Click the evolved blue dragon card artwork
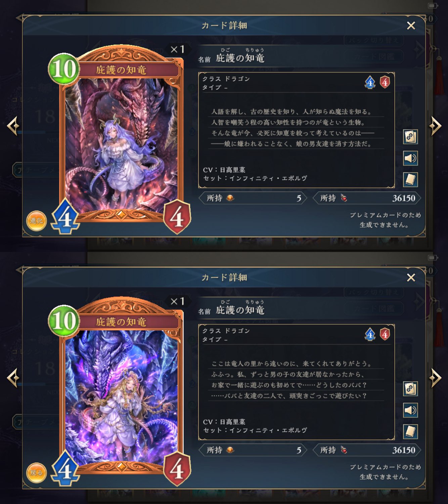Viewport: 448px width, 504px height. coord(121,396)
